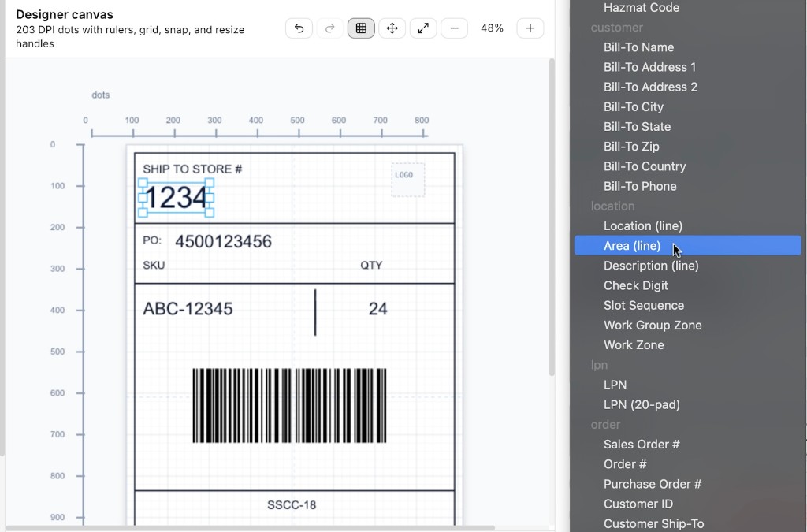
Task: Click the 48% zoom level readout
Action: pos(492,28)
